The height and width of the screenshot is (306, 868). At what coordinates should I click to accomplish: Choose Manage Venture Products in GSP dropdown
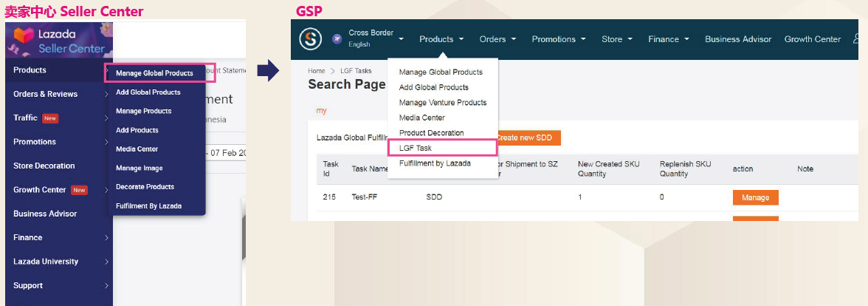click(x=443, y=103)
